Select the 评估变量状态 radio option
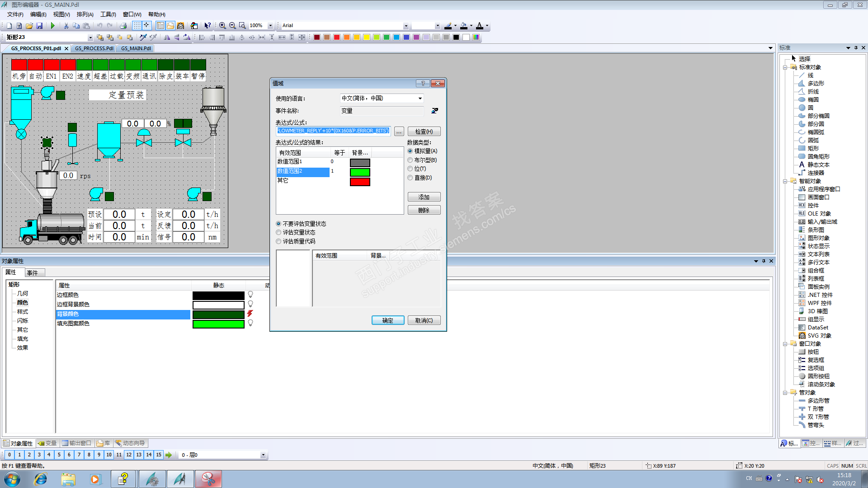This screenshot has width=868, height=488. point(278,232)
